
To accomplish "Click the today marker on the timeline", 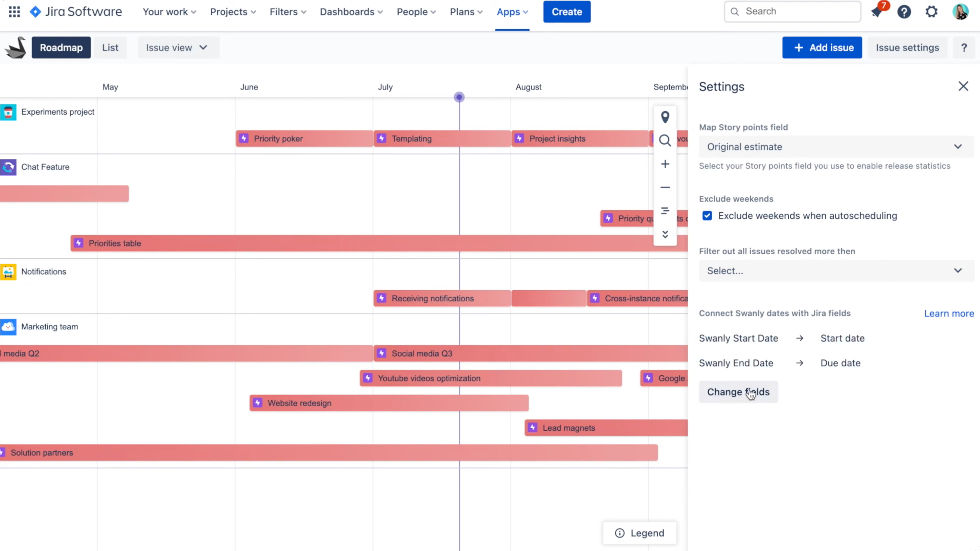I will 459,98.
